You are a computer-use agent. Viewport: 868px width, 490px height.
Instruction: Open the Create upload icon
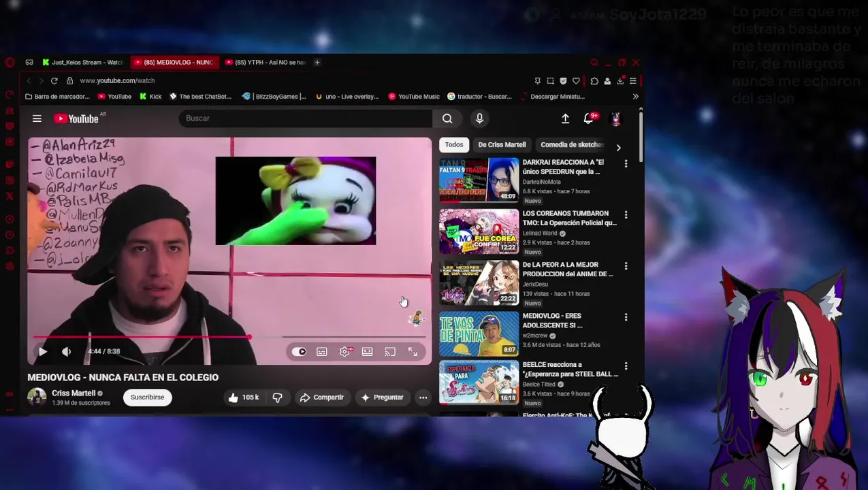click(565, 118)
